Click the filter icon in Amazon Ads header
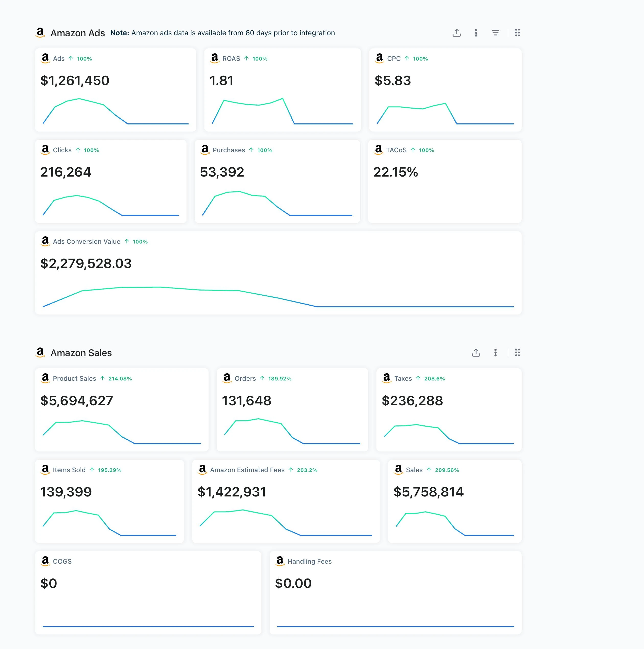 [495, 33]
